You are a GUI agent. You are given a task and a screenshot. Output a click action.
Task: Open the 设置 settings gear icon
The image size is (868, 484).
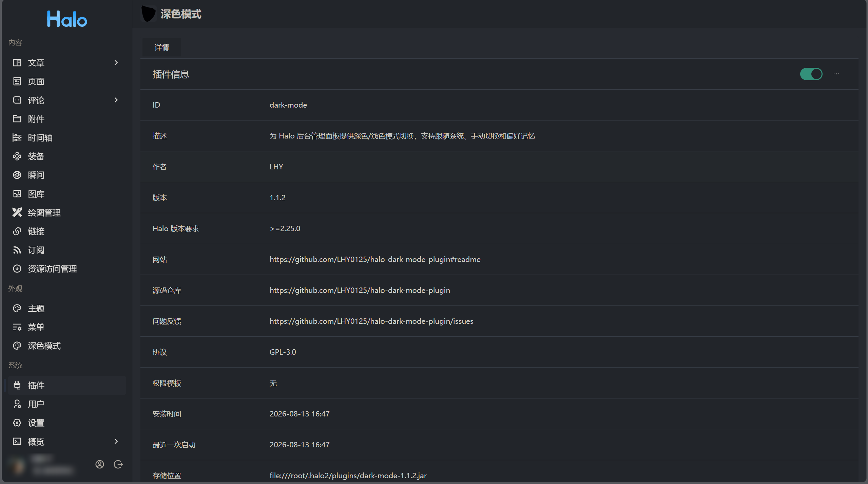pyautogui.click(x=17, y=423)
